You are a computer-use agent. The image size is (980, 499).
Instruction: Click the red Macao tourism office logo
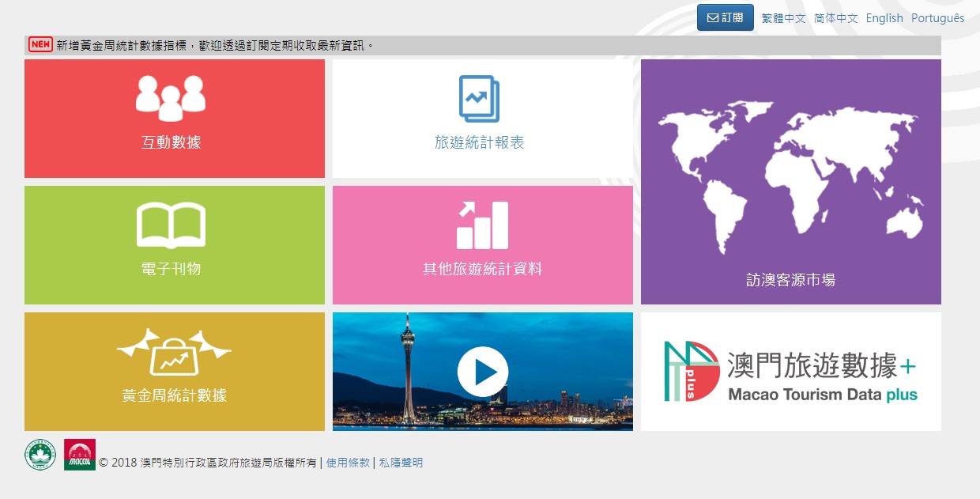coord(80,455)
